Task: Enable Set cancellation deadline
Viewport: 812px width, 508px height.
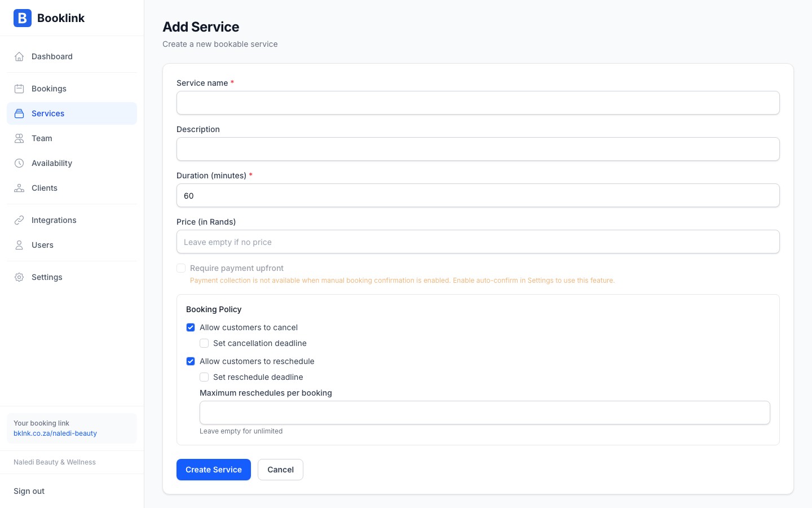Action: click(x=204, y=343)
